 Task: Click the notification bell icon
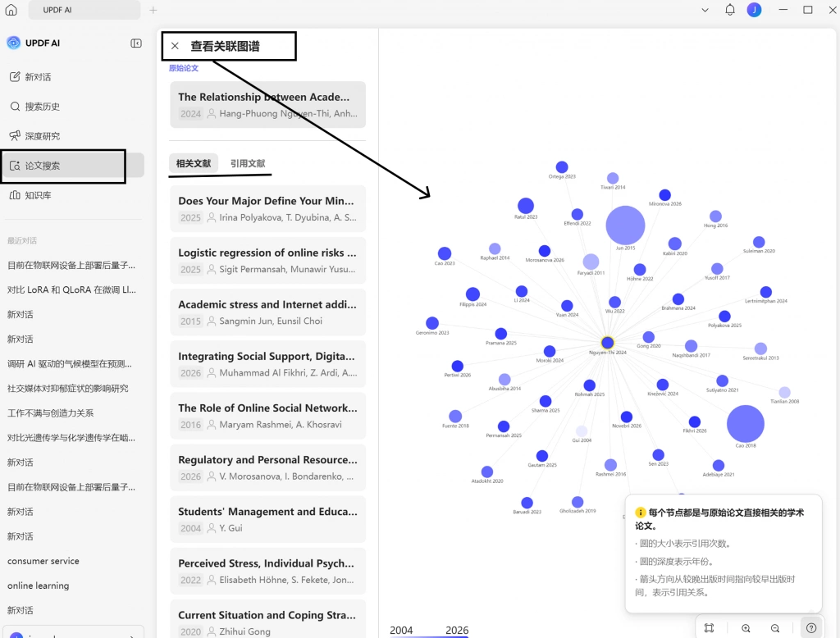[x=729, y=10]
